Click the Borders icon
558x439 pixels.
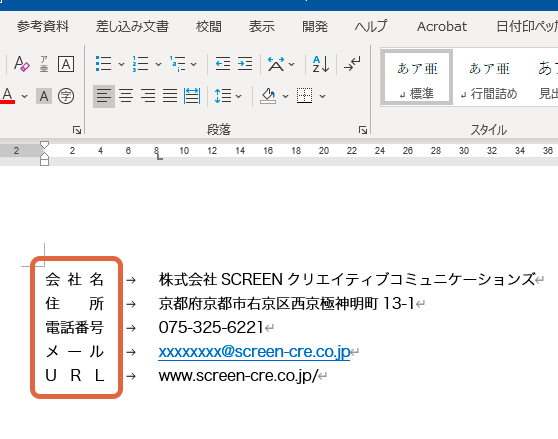[305, 96]
